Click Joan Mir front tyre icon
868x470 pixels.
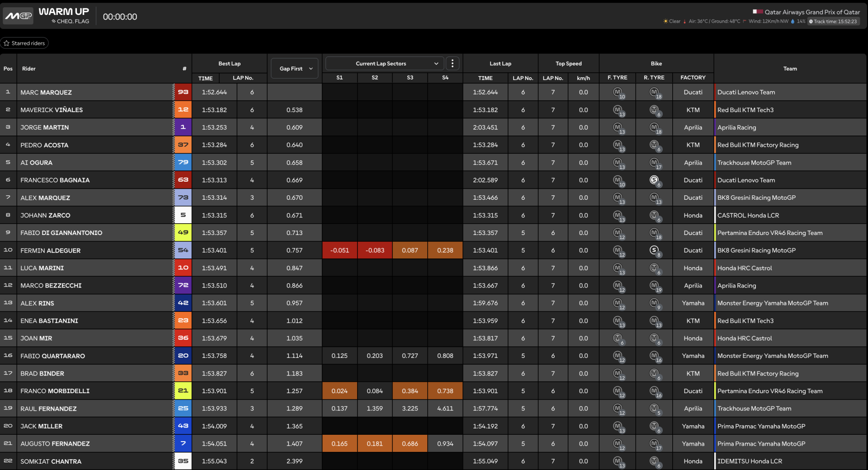pos(618,338)
